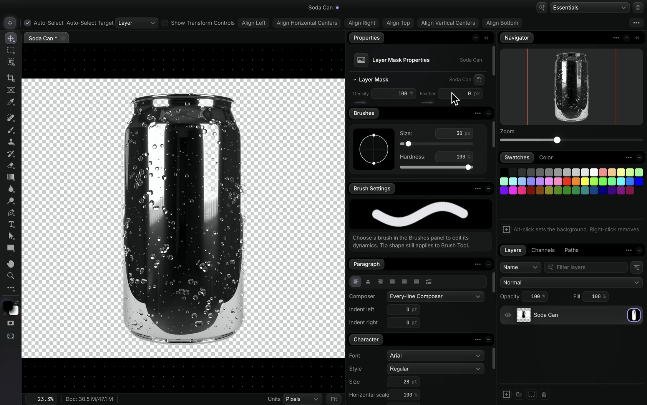Select the Swatches tab

tap(517, 157)
